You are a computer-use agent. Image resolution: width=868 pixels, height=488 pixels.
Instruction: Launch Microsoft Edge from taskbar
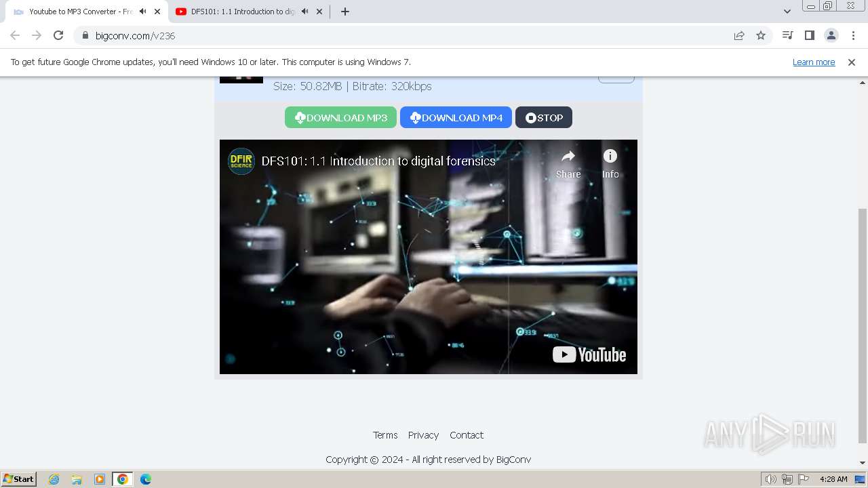click(146, 479)
